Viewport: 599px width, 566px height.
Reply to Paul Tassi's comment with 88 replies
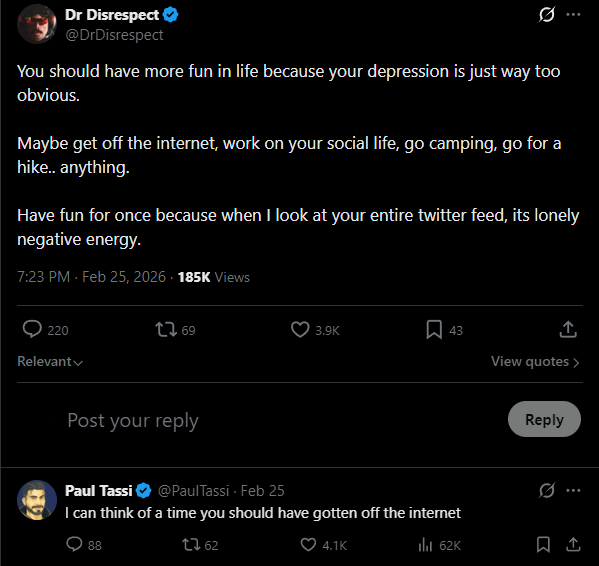click(74, 544)
